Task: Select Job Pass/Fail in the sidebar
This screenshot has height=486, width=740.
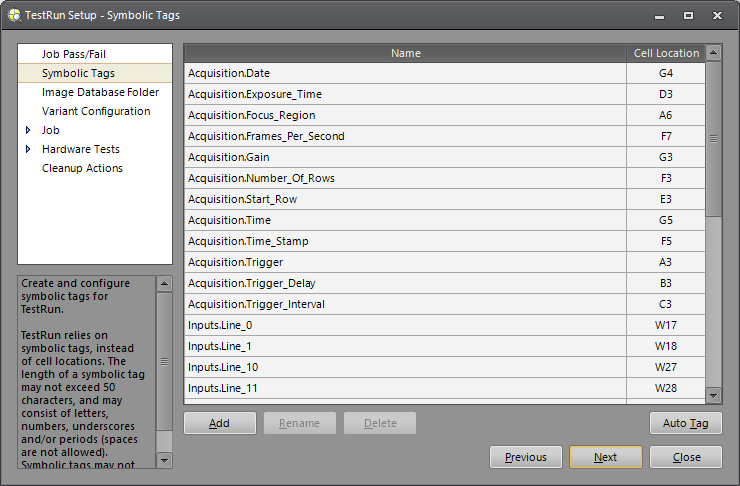Action: click(73, 54)
